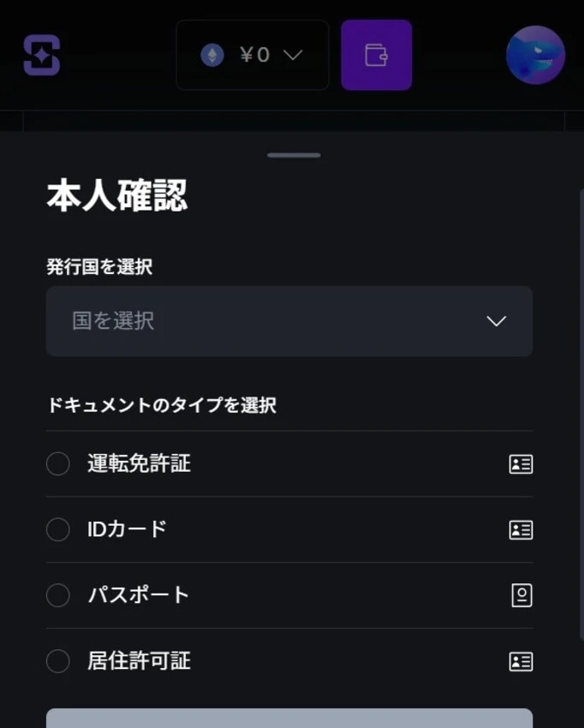Click the sheet drag handle bar
Image resolution: width=584 pixels, height=728 pixels.
point(294,155)
